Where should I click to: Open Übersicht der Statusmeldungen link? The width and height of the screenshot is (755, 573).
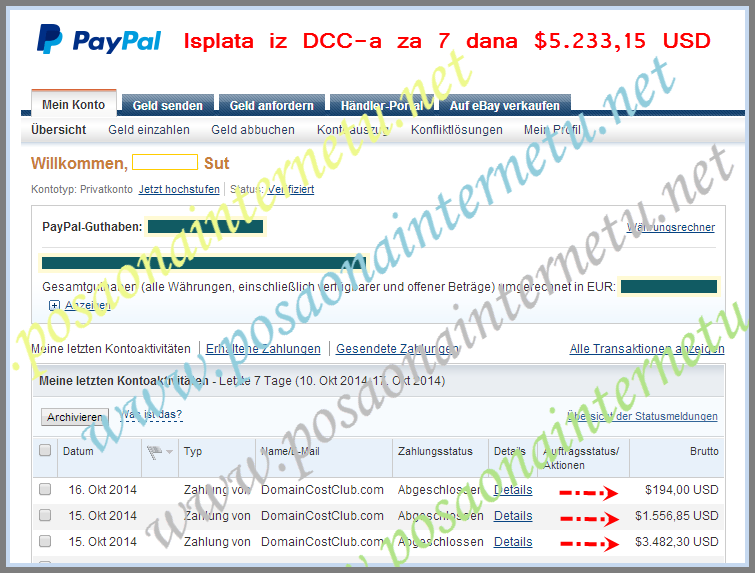click(642, 416)
